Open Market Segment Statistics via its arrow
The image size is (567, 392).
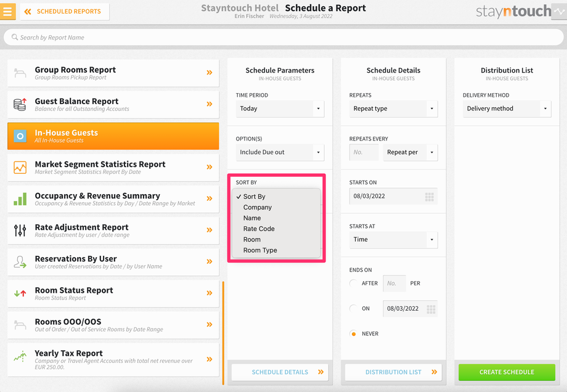coord(210,167)
